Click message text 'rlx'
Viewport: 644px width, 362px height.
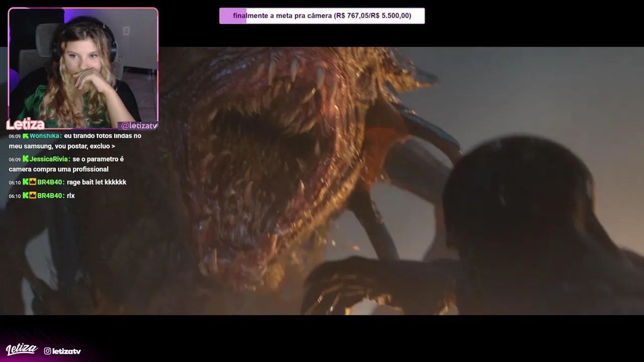pyautogui.click(x=70, y=196)
